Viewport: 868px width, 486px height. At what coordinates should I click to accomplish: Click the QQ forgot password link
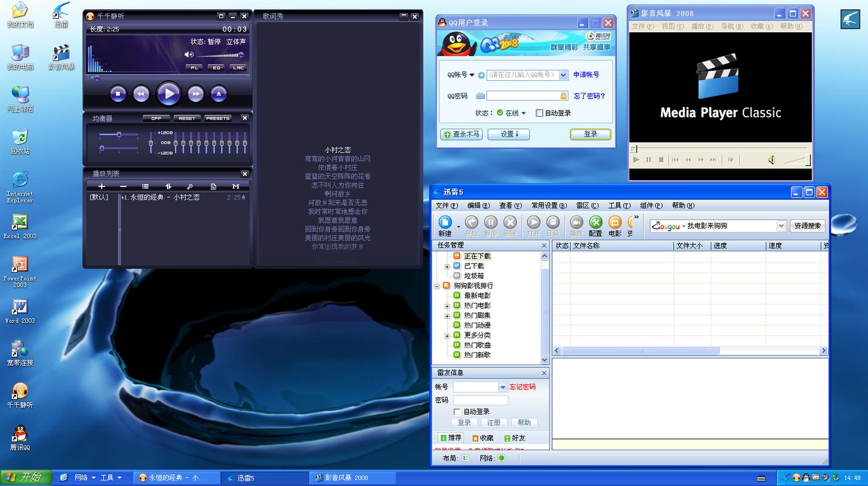pyautogui.click(x=589, y=96)
